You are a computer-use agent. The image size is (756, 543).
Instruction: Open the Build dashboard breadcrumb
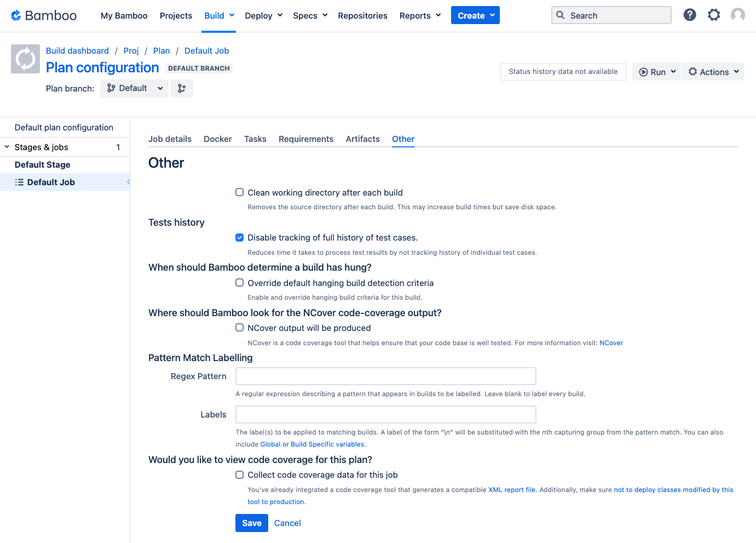click(77, 51)
